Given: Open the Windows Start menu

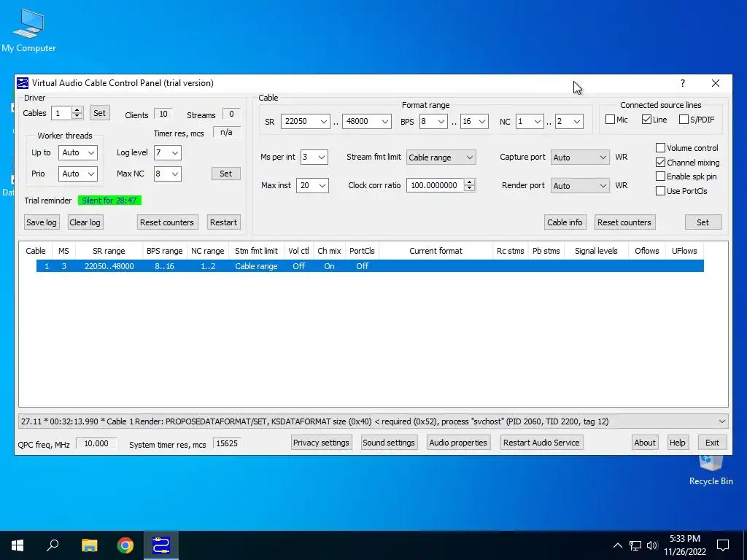Looking at the screenshot, I should click(x=18, y=545).
